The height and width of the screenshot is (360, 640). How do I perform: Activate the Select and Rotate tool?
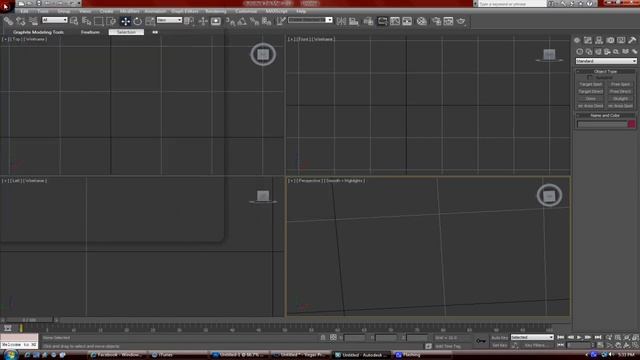click(x=138, y=21)
